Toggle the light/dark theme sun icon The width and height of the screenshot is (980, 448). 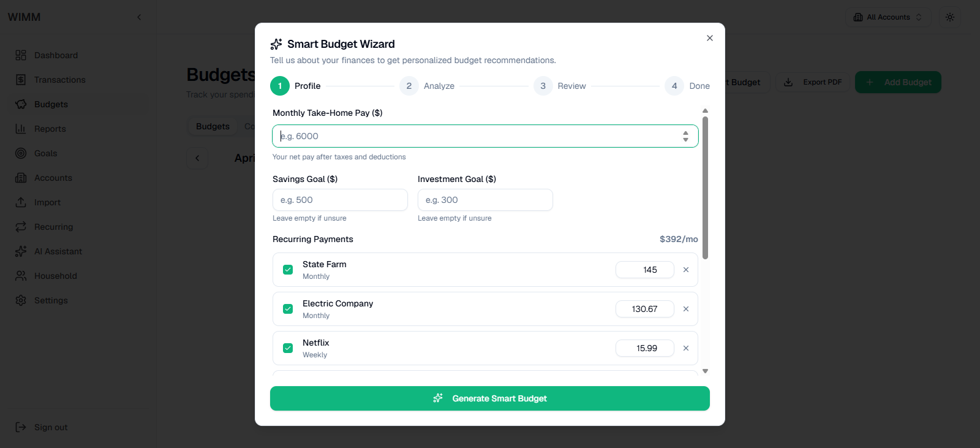950,17
